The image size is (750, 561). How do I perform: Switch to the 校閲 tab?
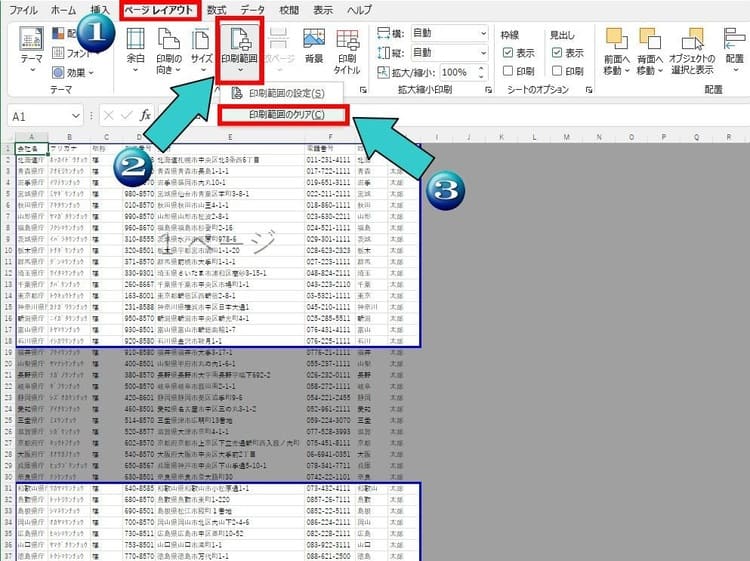pyautogui.click(x=288, y=10)
